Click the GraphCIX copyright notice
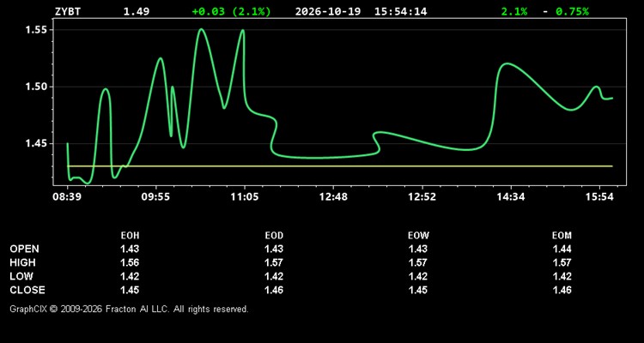This screenshot has height=343, width=644. coord(129,309)
